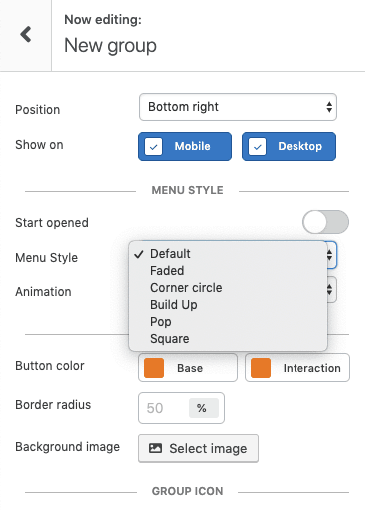Click the Select image button
365x511 pixels.
click(198, 448)
